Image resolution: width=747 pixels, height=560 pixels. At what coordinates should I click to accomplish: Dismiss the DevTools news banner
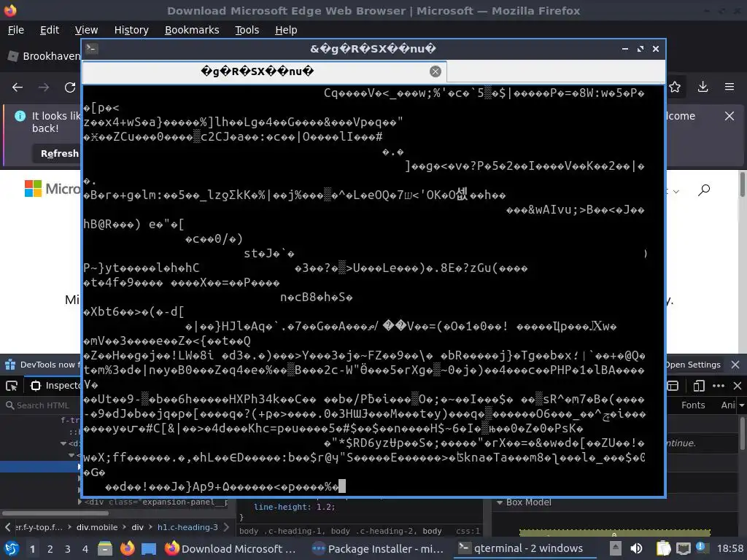click(735, 365)
